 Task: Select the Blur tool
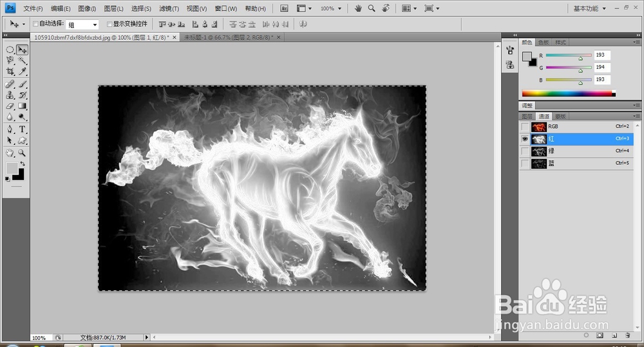pyautogui.click(x=10, y=117)
